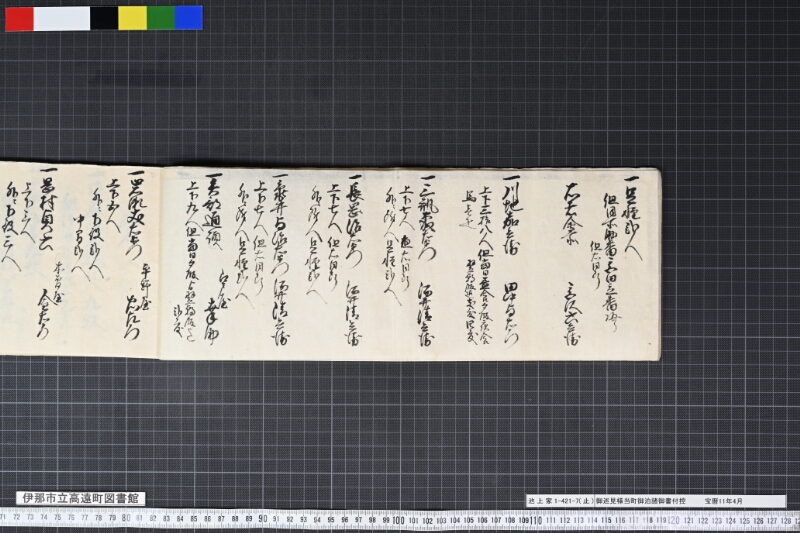Screen dimensions: 800x533
Task: Pick the 110 mark on the ruler
Action: pyautogui.click(x=536, y=520)
